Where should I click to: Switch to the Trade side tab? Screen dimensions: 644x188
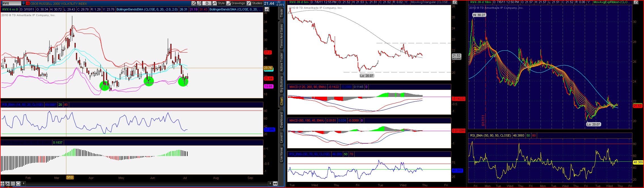point(281,13)
